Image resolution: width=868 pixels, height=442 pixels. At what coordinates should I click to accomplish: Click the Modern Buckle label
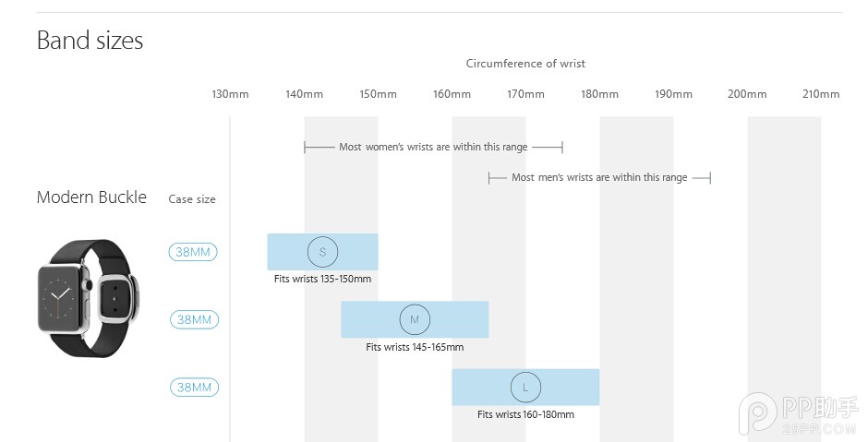(x=91, y=197)
